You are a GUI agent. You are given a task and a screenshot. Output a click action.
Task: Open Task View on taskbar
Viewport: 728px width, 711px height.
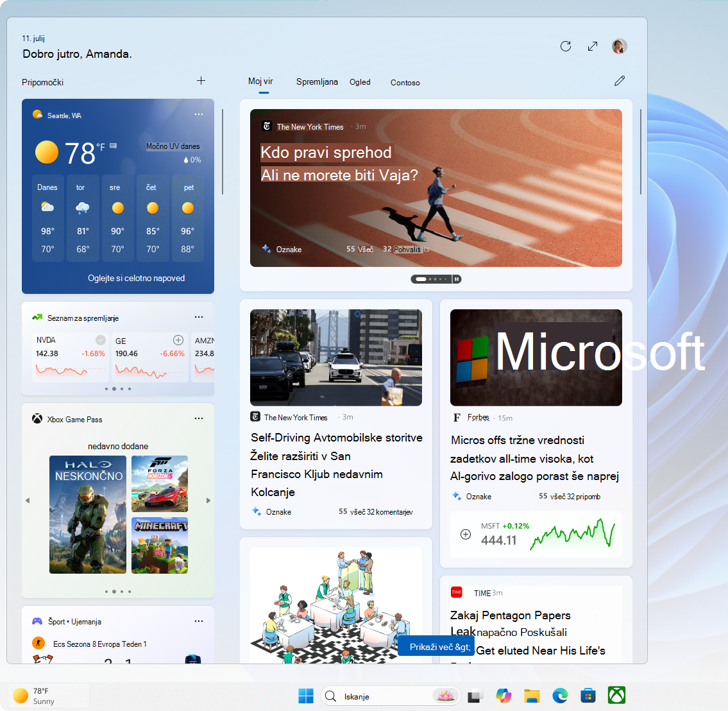click(x=475, y=696)
